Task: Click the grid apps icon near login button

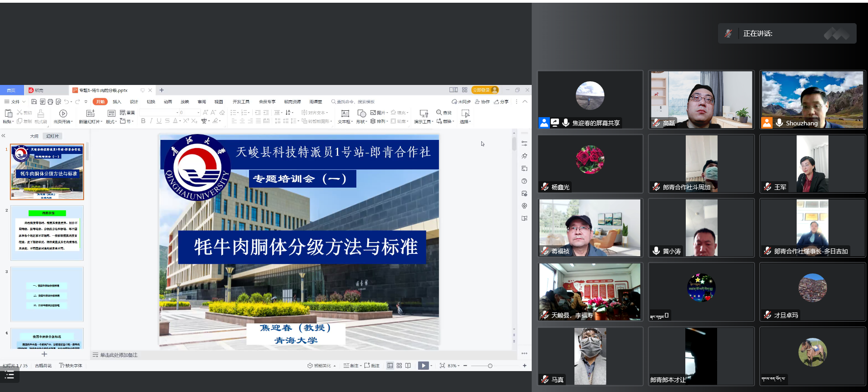Action: click(464, 90)
